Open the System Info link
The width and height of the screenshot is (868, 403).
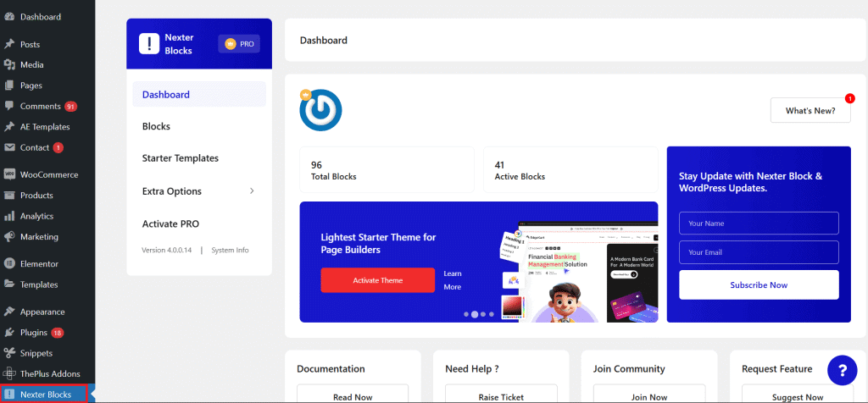click(x=230, y=250)
